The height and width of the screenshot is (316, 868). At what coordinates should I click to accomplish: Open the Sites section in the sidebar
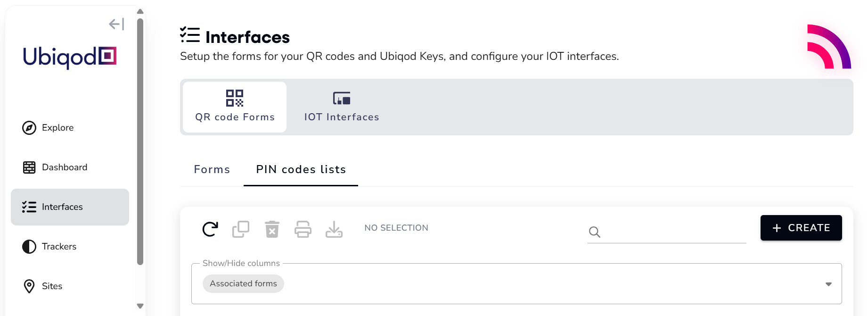pyautogui.click(x=52, y=286)
